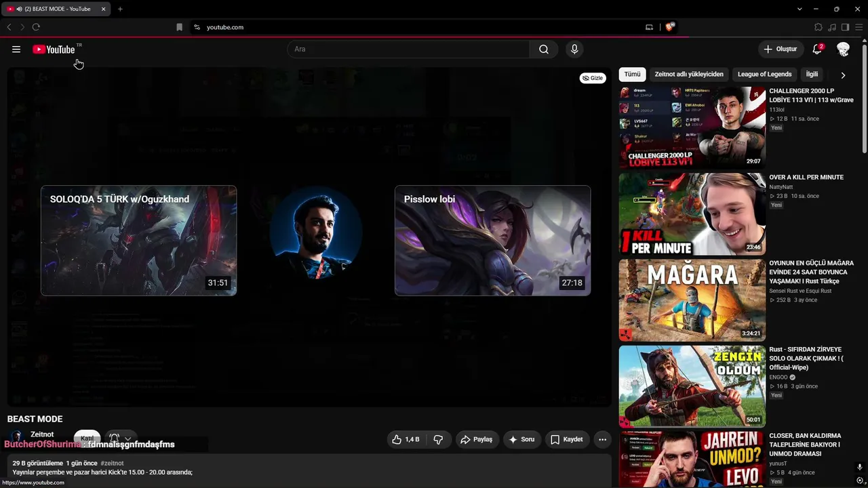Viewport: 868px width, 488px height.
Task: Open title 'OYUNUN EN GÜÇLÜ MAĞARA EVİNDE'
Action: [811, 272]
